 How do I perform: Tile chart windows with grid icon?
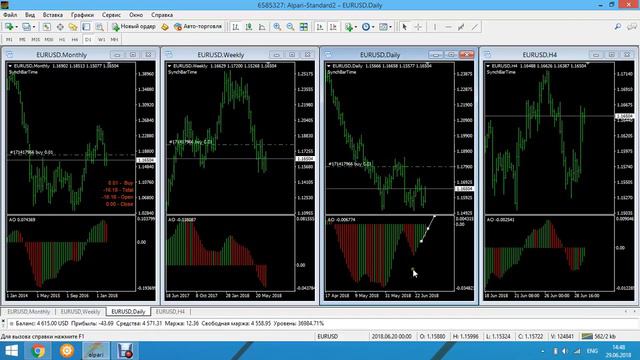[x=304, y=27]
